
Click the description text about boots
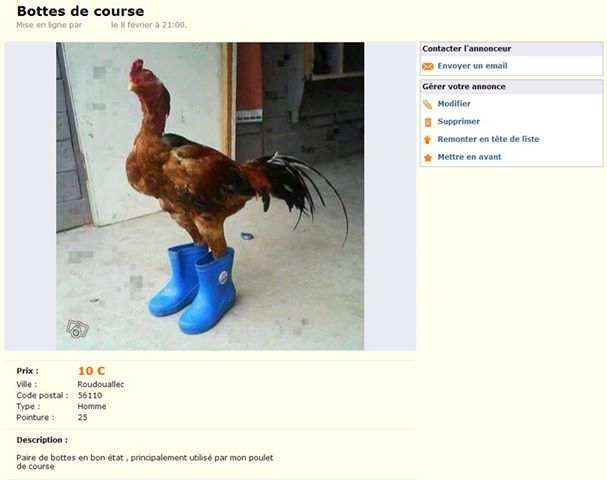(145, 462)
